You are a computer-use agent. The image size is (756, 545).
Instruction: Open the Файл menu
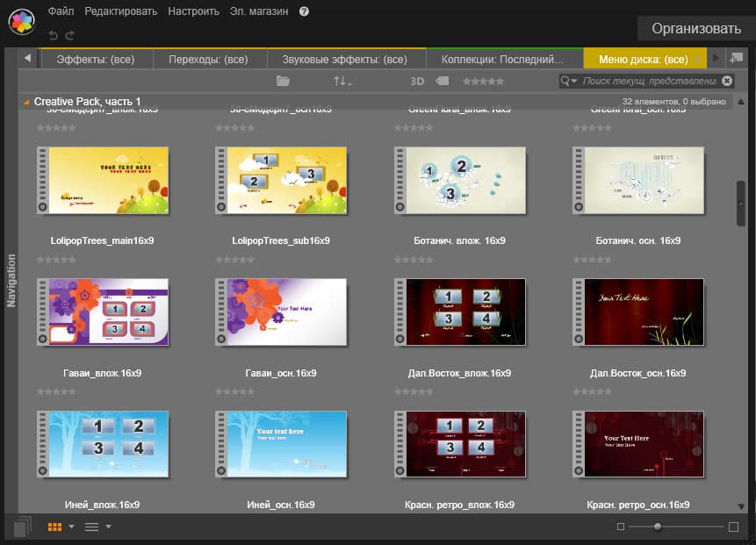coord(61,11)
